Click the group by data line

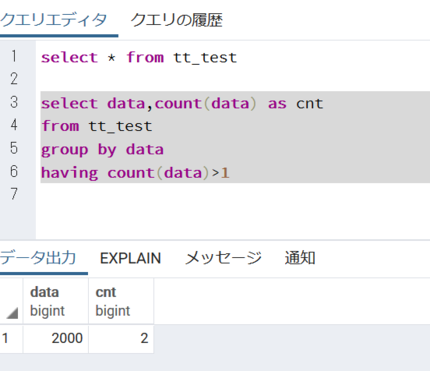pyautogui.click(x=102, y=149)
